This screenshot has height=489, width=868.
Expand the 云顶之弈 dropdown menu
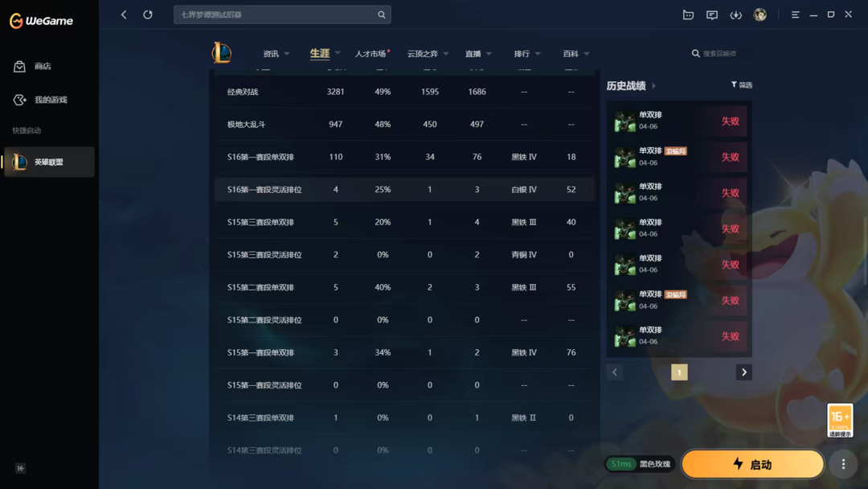[x=428, y=54]
